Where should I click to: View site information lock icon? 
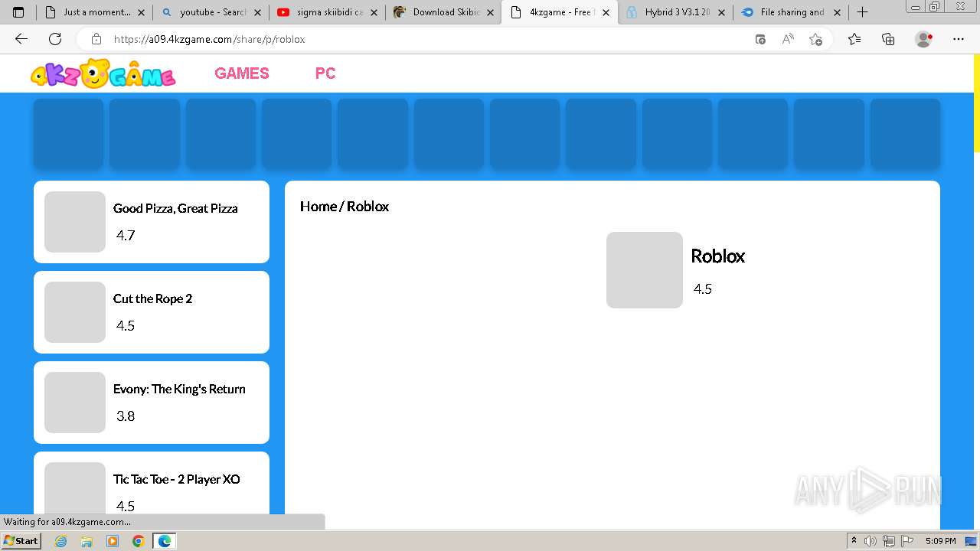point(96,39)
